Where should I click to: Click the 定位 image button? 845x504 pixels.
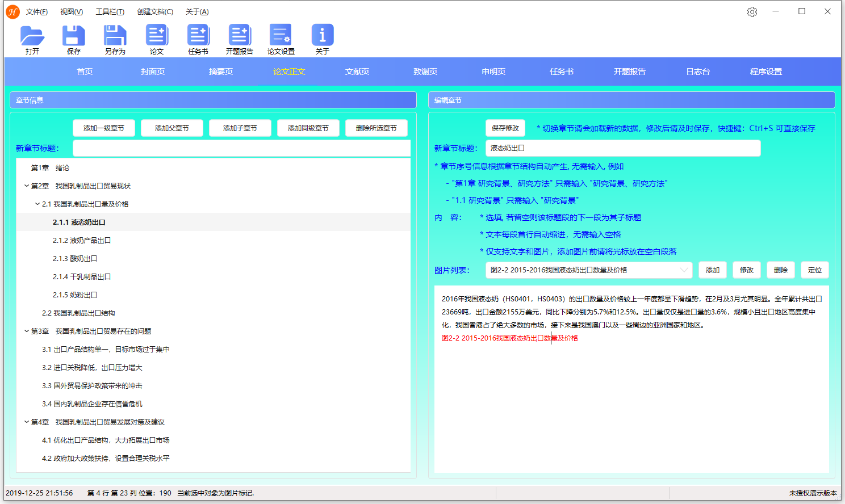click(815, 270)
